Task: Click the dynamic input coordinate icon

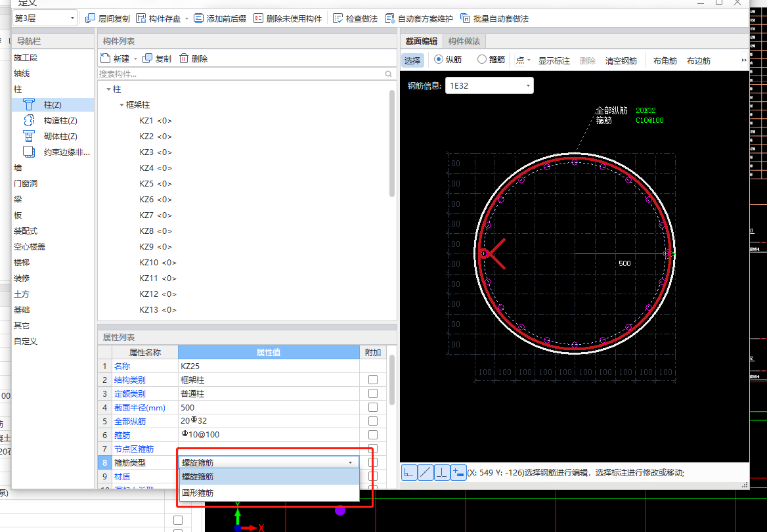Action: tap(458, 473)
